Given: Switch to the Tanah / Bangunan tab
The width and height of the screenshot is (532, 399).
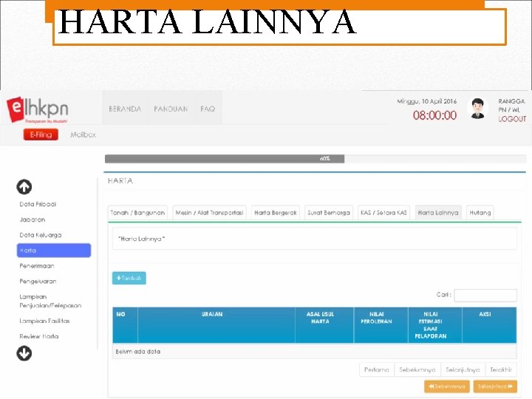Looking at the screenshot, I should (137, 213).
